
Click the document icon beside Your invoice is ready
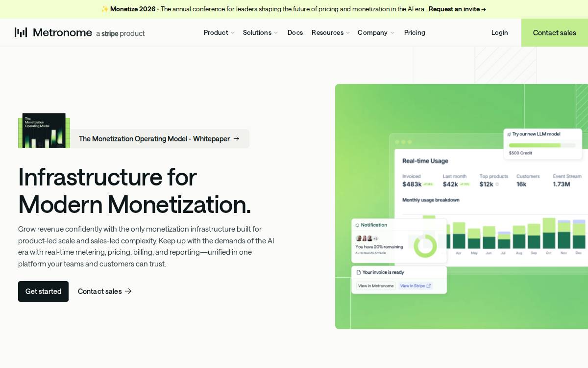(x=359, y=272)
